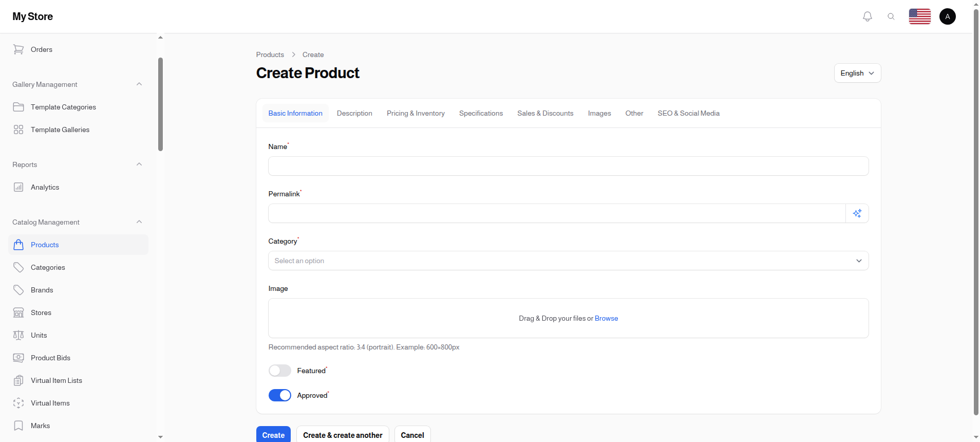Open Orders in the sidebar
Image resolution: width=980 pixels, height=442 pixels.
[78, 49]
